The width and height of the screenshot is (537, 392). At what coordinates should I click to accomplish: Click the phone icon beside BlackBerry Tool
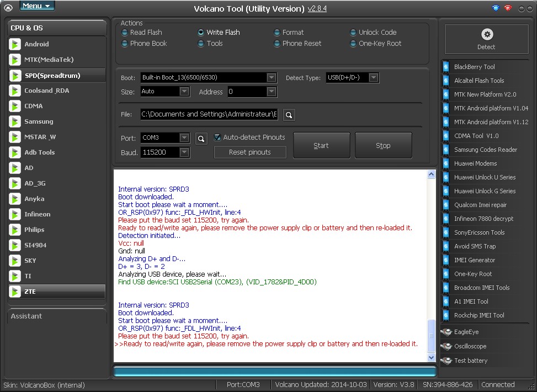pyautogui.click(x=446, y=67)
